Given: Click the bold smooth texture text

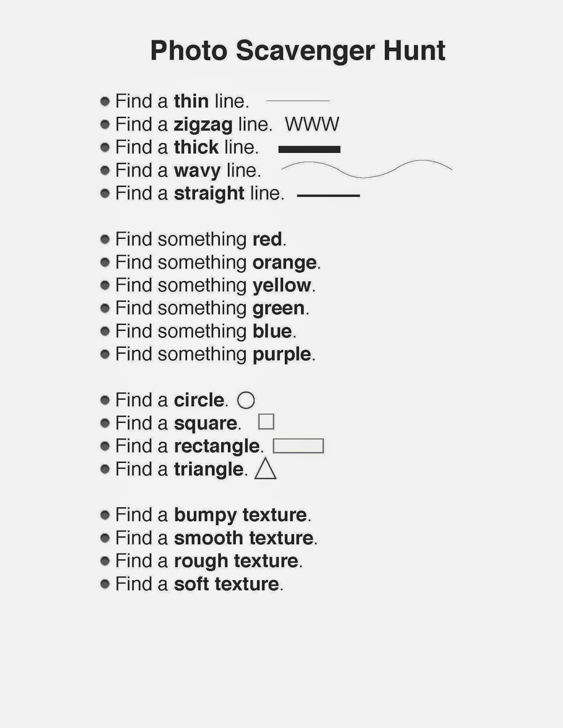Looking at the screenshot, I should (x=243, y=538).
